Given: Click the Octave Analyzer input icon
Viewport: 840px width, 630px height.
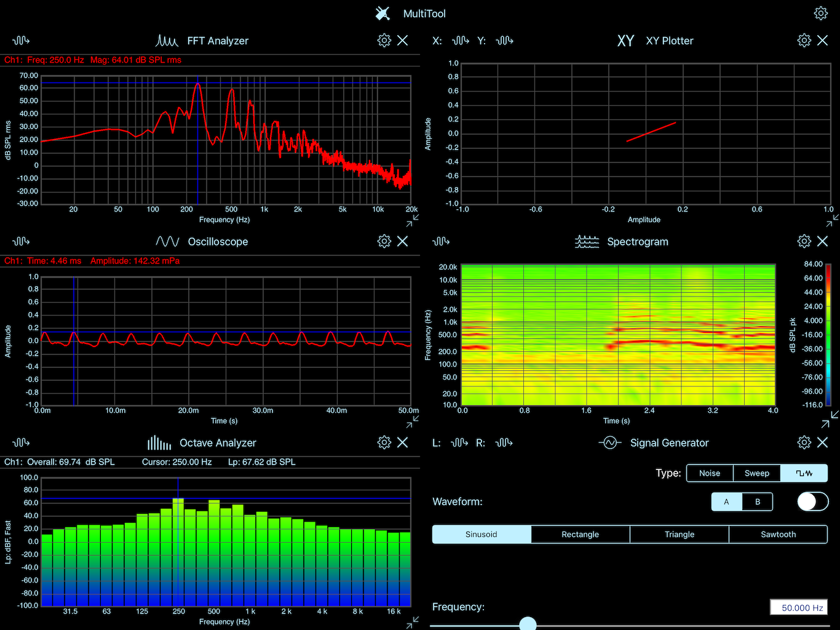Looking at the screenshot, I should click(20, 442).
